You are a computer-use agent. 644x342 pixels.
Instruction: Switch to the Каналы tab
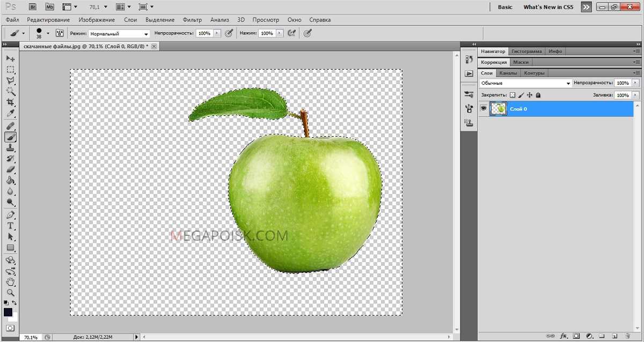click(x=508, y=73)
